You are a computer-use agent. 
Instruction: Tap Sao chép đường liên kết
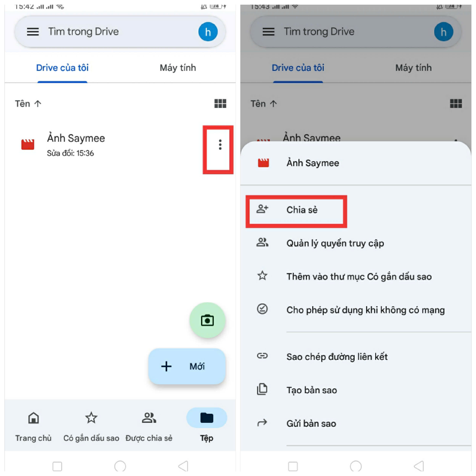[337, 357]
